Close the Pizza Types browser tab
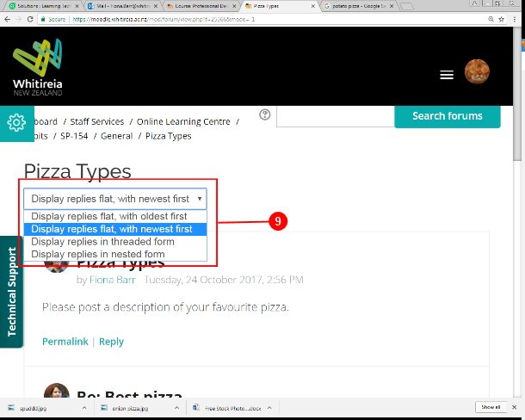525x420 pixels. [x=313, y=6]
